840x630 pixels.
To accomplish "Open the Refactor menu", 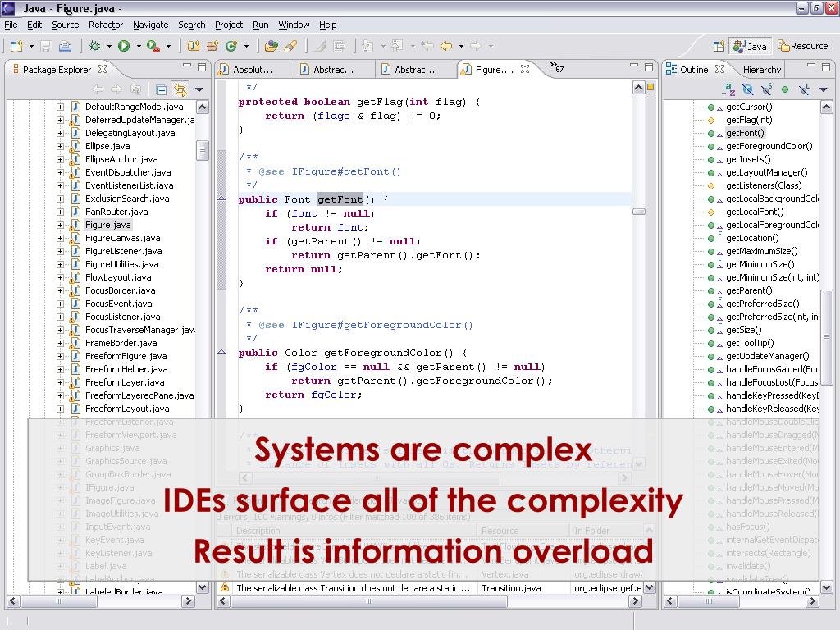I will point(105,25).
